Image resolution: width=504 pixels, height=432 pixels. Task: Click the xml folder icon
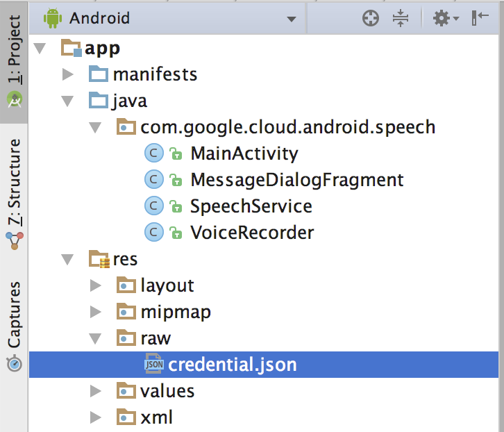(x=126, y=417)
